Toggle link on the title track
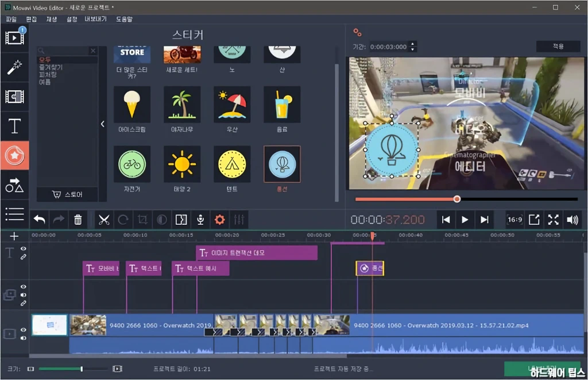This screenshot has width=588, height=380. [23, 257]
